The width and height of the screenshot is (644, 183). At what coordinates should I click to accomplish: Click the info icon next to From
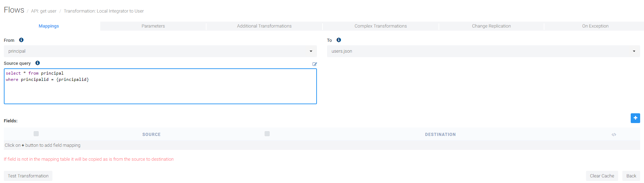click(21, 40)
